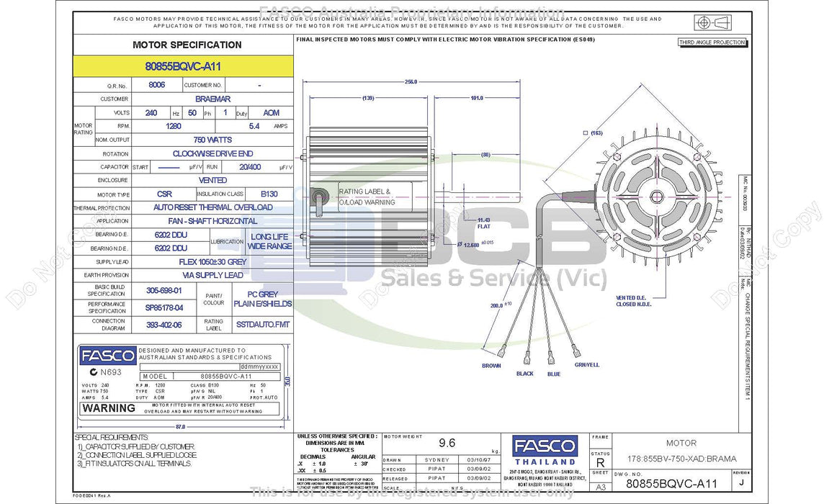This screenshot has height=504, width=824.
Task: Click the THIRD ANGLE PROJECTION label
Action: (x=712, y=42)
